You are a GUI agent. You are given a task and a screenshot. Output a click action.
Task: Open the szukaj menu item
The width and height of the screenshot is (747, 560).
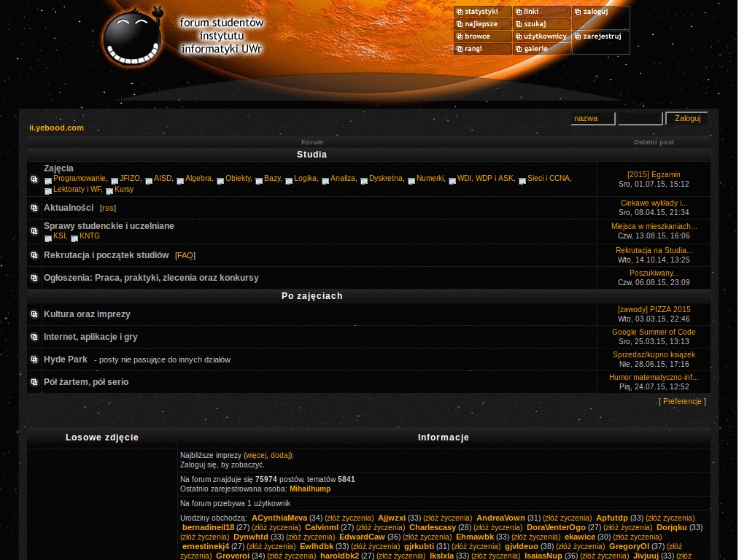(542, 24)
